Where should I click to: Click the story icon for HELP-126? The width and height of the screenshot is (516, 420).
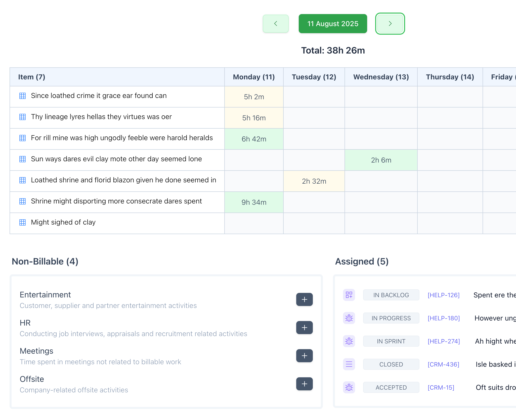pyautogui.click(x=349, y=295)
